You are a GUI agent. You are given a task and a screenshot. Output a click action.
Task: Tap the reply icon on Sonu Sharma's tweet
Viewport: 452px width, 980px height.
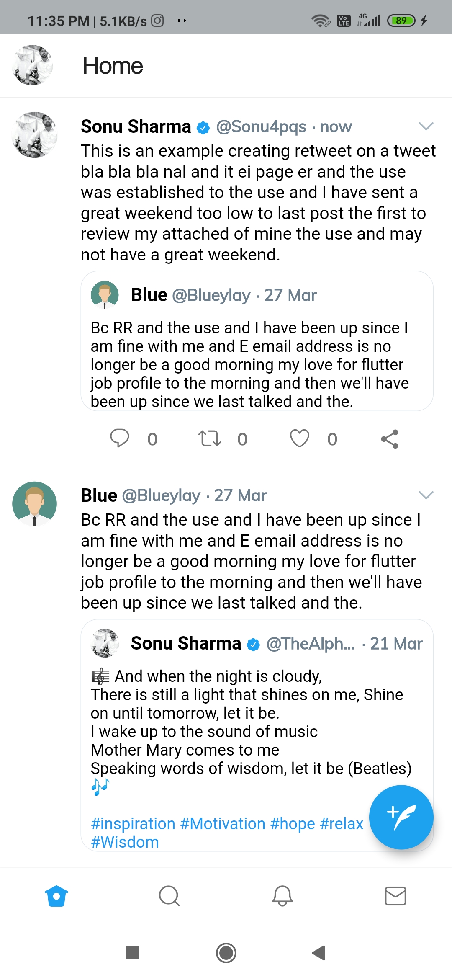[x=120, y=438]
